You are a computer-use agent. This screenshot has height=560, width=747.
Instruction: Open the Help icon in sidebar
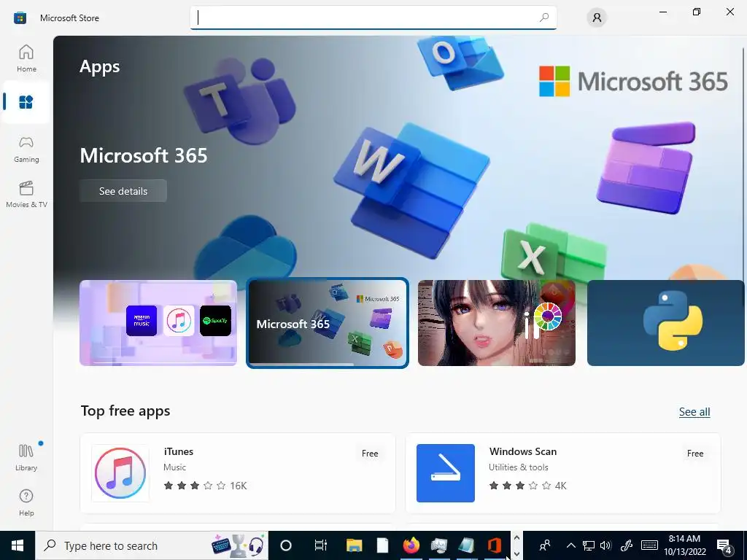click(26, 502)
